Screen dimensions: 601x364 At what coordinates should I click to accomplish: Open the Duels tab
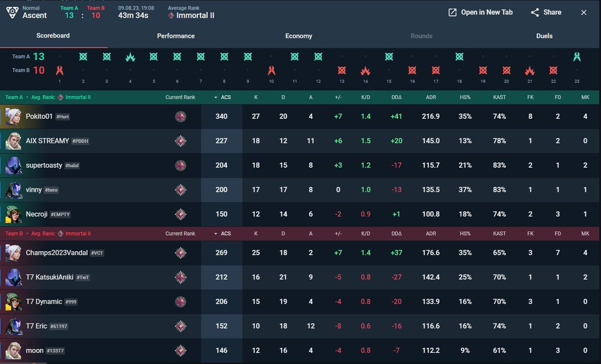tap(544, 36)
